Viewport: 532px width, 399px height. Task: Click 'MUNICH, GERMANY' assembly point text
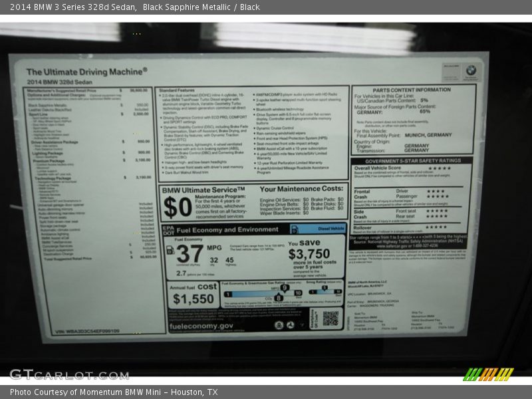(x=428, y=135)
